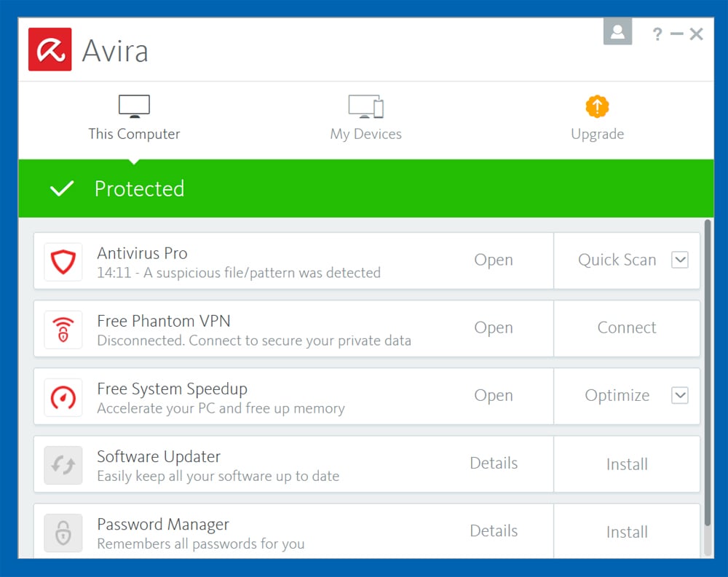
Task: Switch to the My Devices tab
Action: [x=366, y=118]
